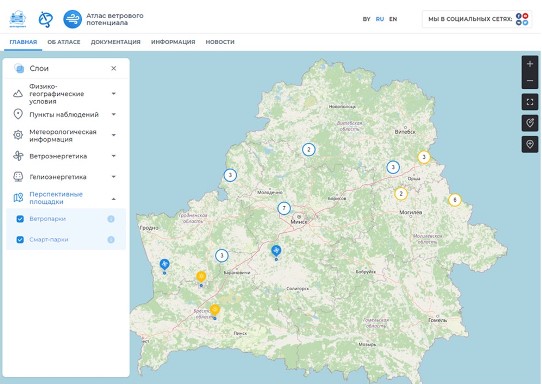
Task: Open the ДОКУМЕНТАЦИЯ tab
Action: (x=115, y=42)
